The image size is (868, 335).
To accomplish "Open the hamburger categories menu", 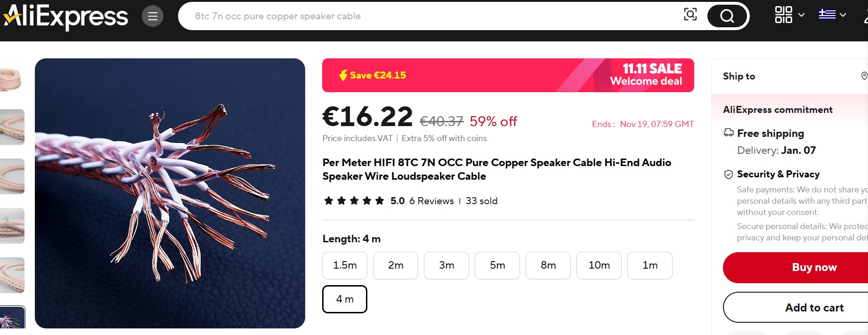I will 153,16.
